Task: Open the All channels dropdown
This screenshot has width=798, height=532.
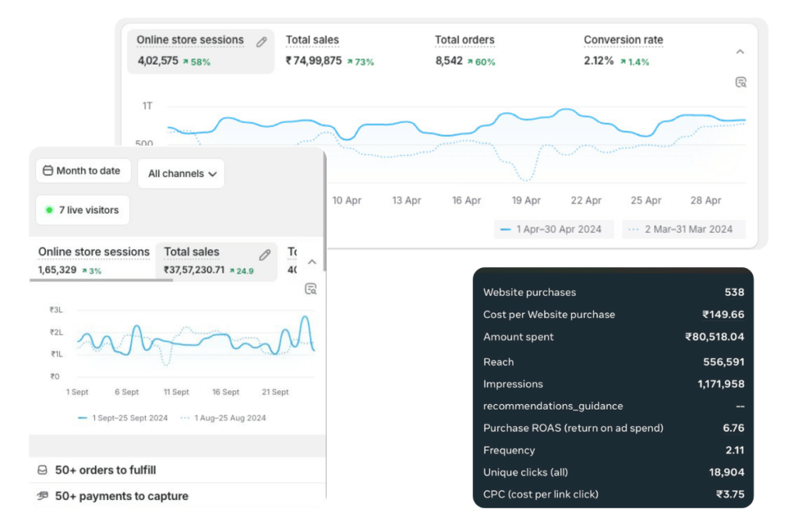Action: (x=181, y=174)
